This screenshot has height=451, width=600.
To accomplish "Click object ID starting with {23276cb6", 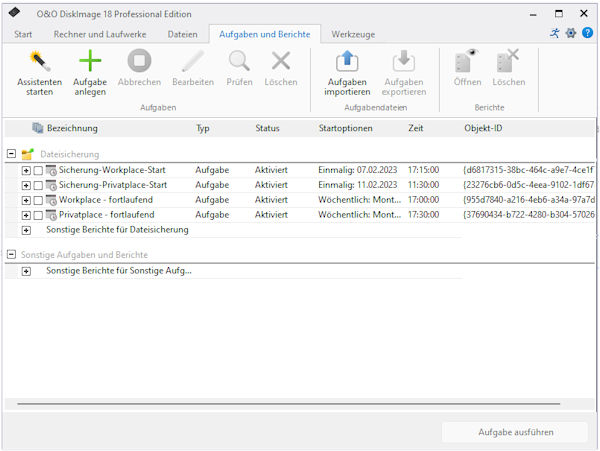I will click(x=528, y=185).
